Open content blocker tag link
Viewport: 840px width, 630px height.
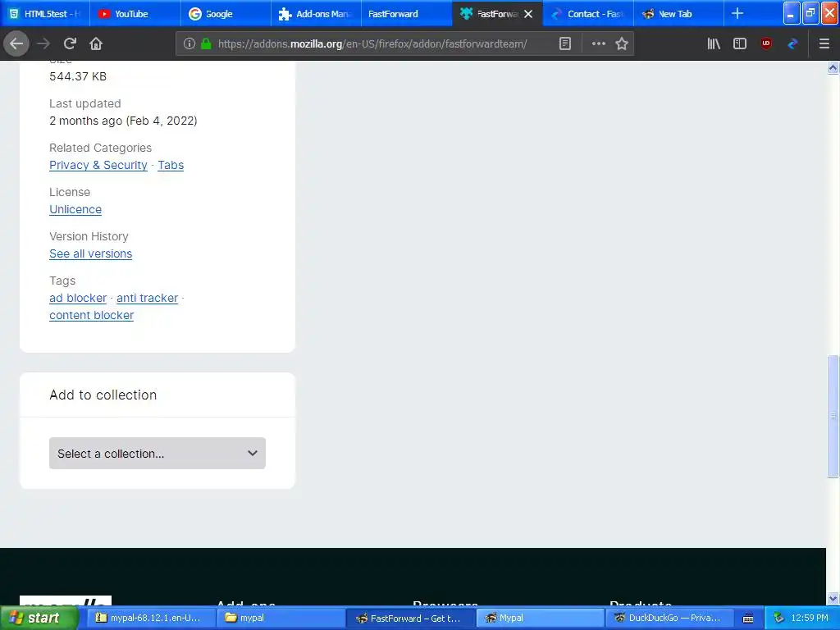(x=92, y=316)
